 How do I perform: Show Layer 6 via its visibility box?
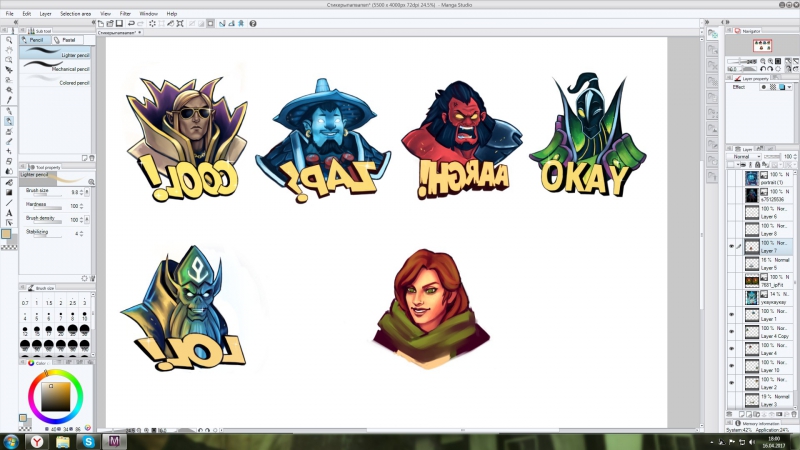[x=731, y=212]
